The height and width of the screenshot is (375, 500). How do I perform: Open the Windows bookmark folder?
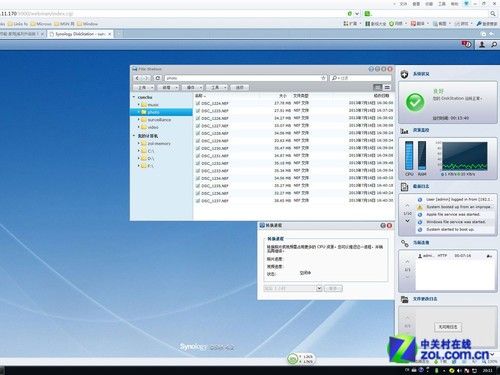tap(87, 24)
